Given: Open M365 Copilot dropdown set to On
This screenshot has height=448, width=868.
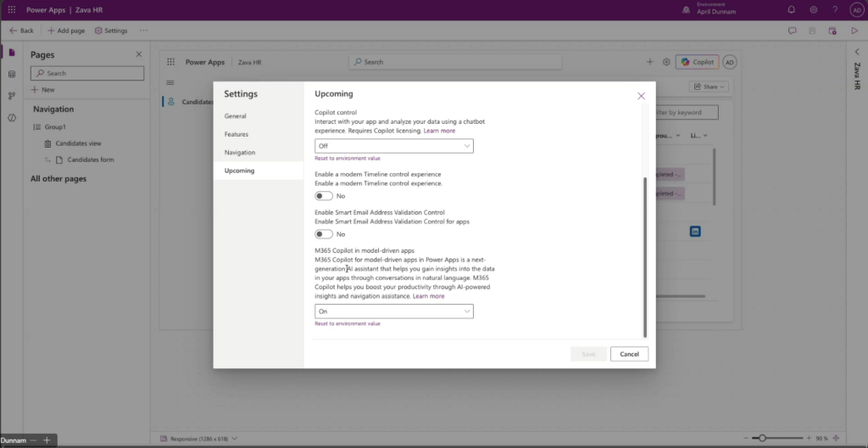Looking at the screenshot, I should [x=393, y=311].
